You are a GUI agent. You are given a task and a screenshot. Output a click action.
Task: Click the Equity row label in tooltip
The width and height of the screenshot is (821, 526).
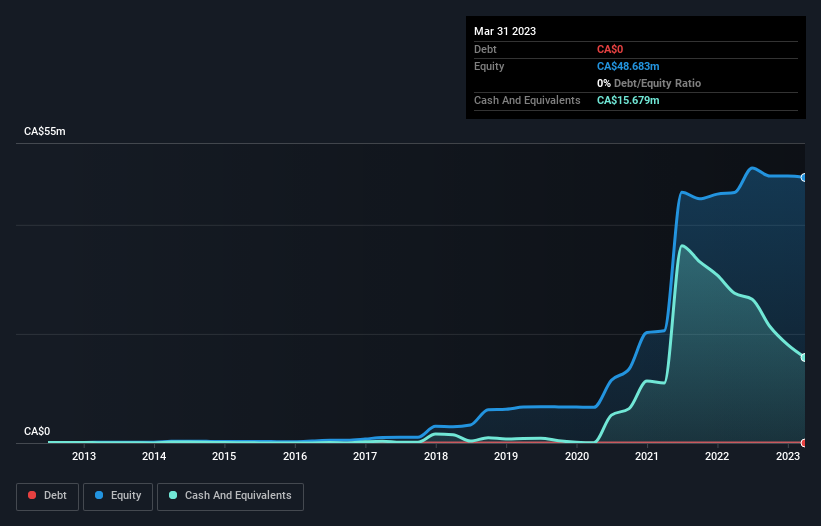click(x=489, y=66)
